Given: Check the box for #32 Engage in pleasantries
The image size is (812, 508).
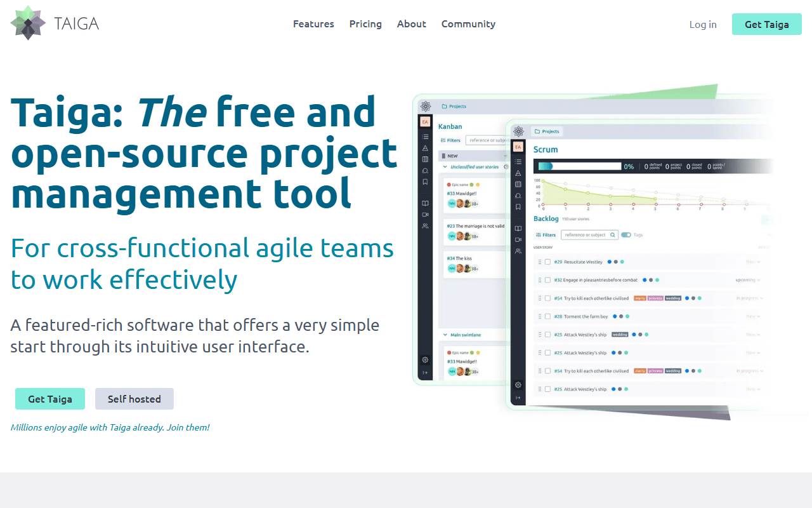Looking at the screenshot, I should (x=547, y=280).
